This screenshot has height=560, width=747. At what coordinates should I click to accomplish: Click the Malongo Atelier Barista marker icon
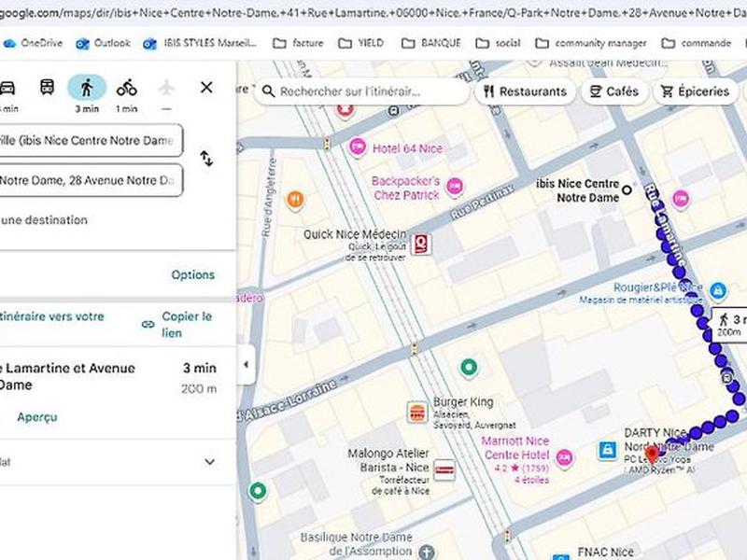[444, 470]
